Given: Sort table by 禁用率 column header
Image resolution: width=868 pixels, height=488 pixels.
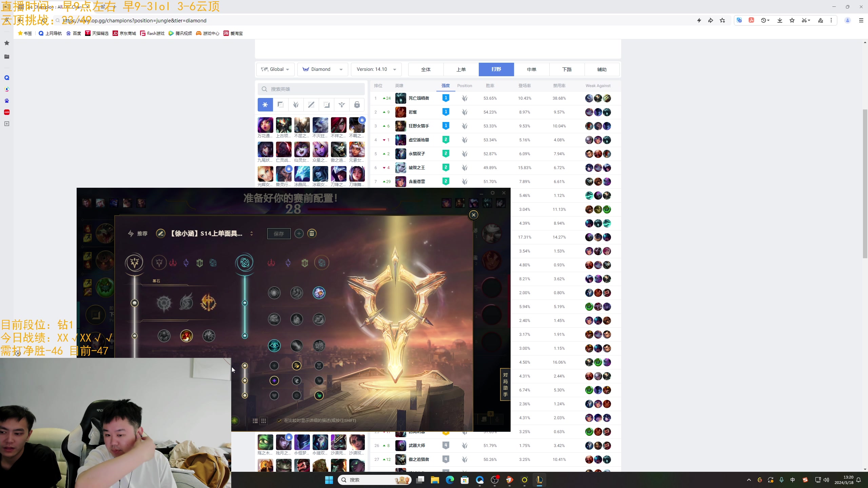Looking at the screenshot, I should tap(559, 86).
